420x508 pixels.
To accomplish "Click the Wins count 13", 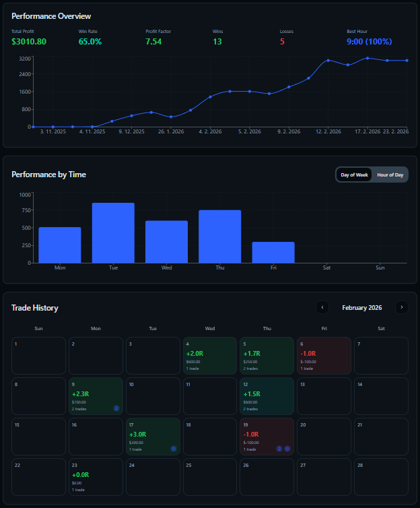I will point(217,42).
